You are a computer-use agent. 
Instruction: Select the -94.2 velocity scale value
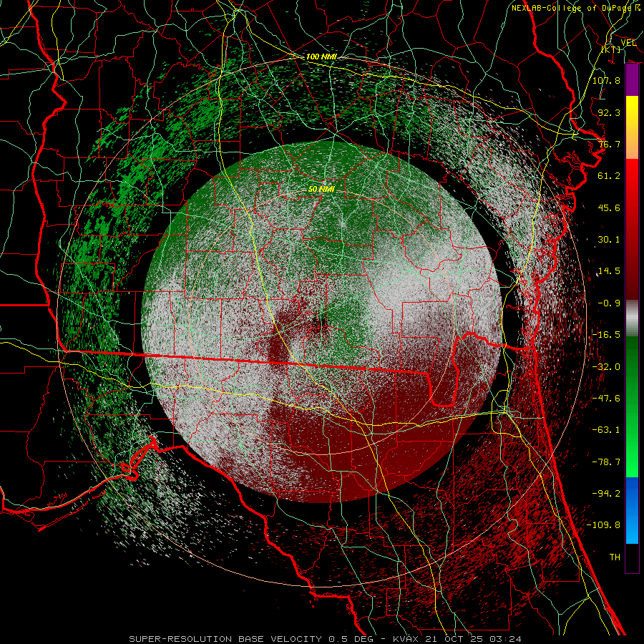click(x=606, y=494)
